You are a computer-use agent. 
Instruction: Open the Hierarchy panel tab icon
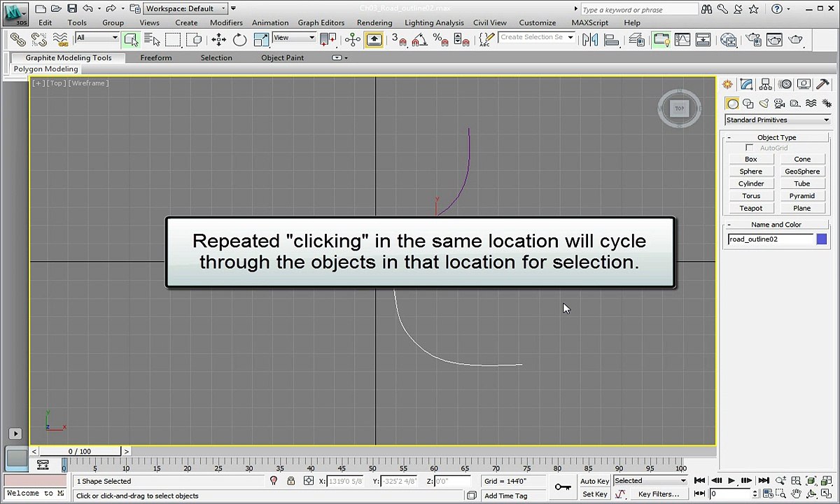(x=766, y=84)
